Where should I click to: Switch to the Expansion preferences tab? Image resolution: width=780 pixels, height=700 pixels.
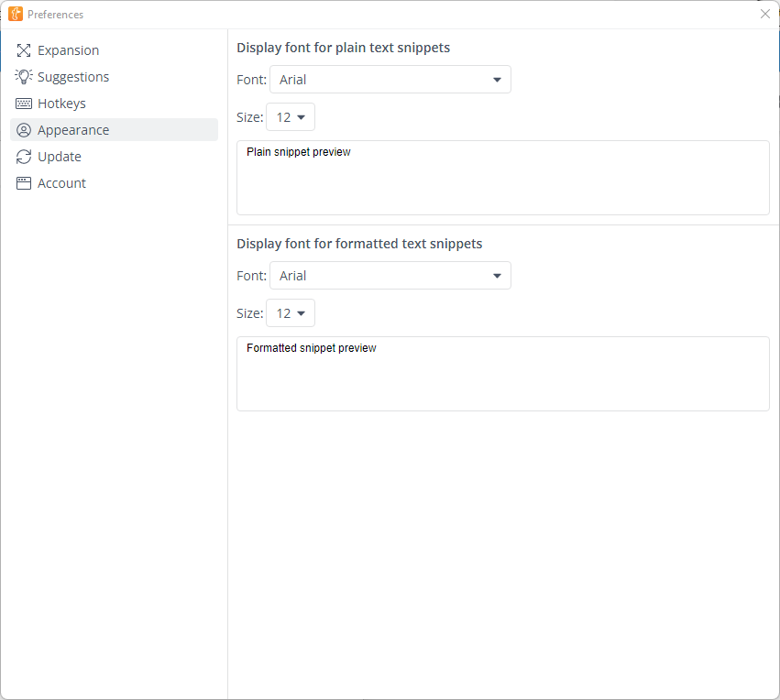click(x=69, y=50)
